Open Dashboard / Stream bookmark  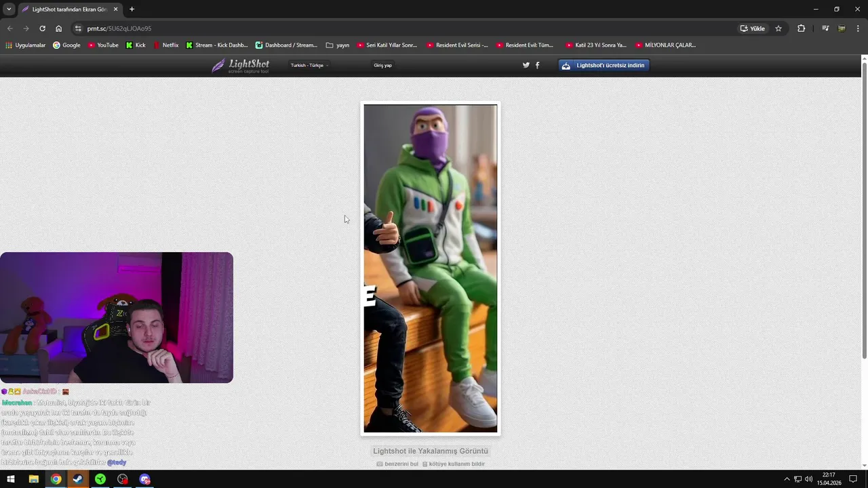point(286,45)
